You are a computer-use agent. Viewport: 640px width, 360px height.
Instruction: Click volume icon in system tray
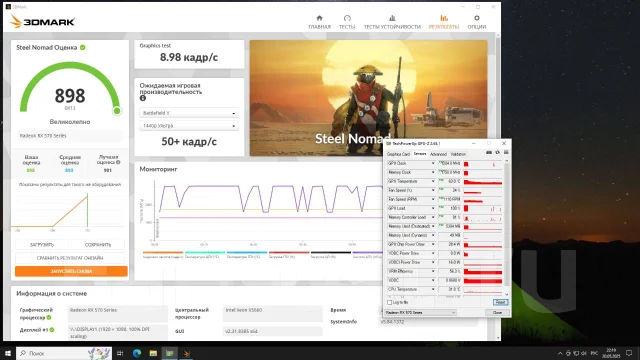point(584,353)
